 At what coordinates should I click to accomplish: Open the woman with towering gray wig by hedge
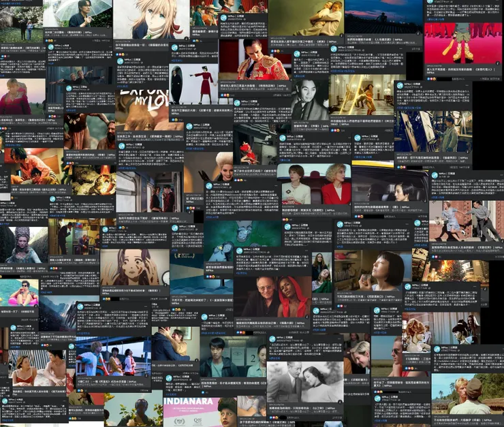tap(24, 244)
